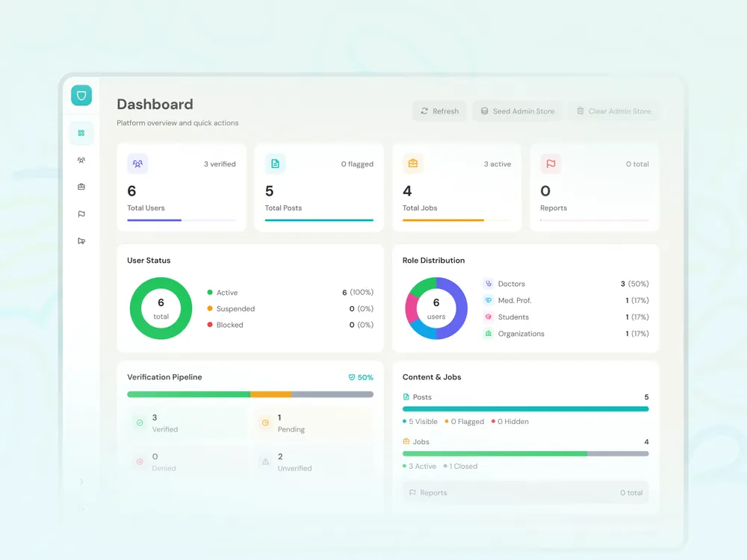Click the Doctors stethoscope icon

(x=489, y=284)
